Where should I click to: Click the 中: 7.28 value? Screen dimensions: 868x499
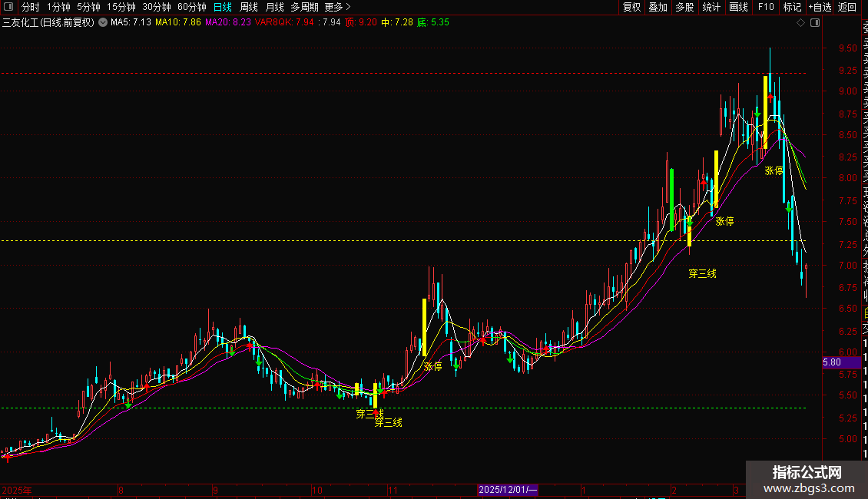point(397,23)
